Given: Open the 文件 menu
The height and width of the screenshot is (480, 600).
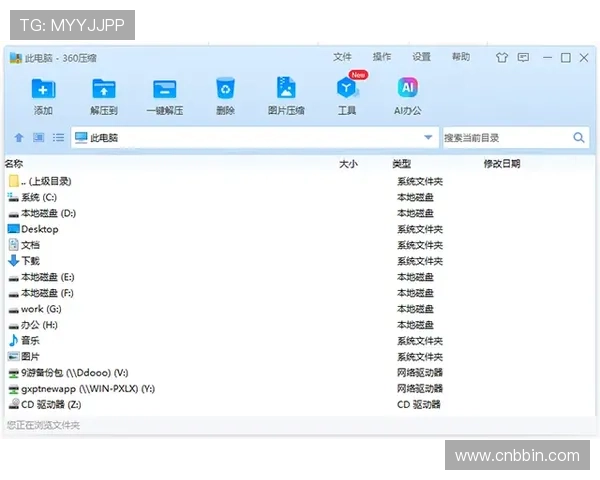Looking at the screenshot, I should (x=342, y=57).
